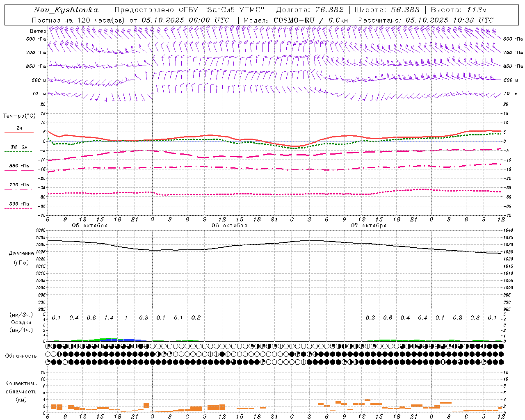Click the latitude value Широта: 56.383
Image resolution: width=525 pixels, height=420 pixels.
click(x=387, y=10)
